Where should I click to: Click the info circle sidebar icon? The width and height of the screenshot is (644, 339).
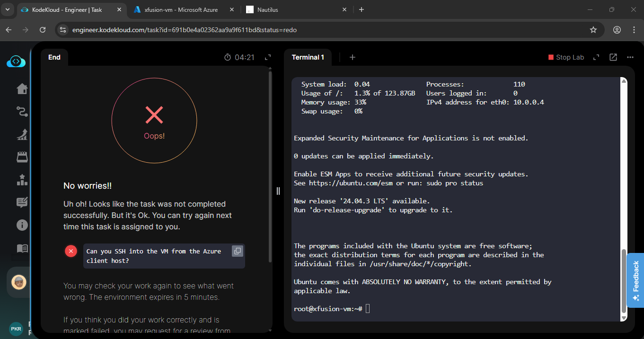coord(22,225)
